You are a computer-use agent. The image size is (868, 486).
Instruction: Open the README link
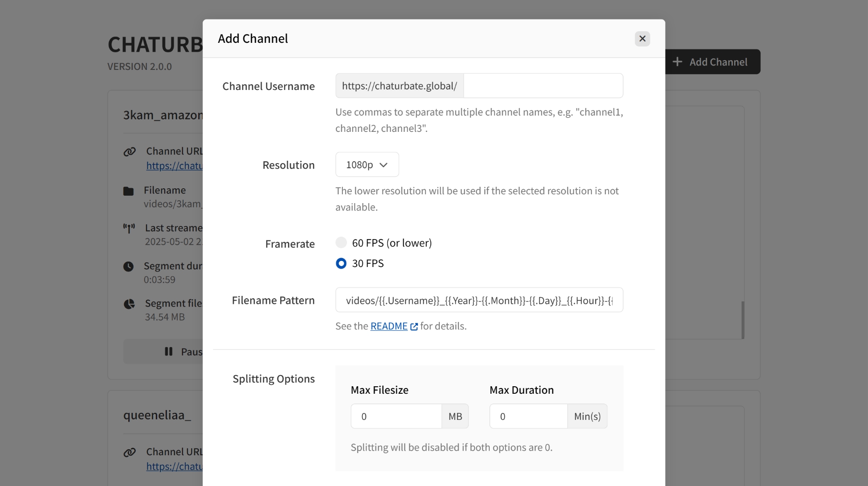click(x=389, y=326)
